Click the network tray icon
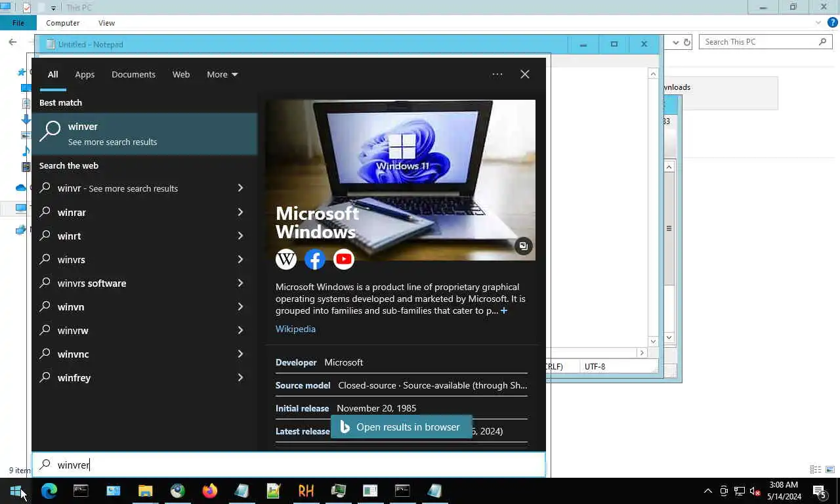840x504 pixels. click(740, 491)
